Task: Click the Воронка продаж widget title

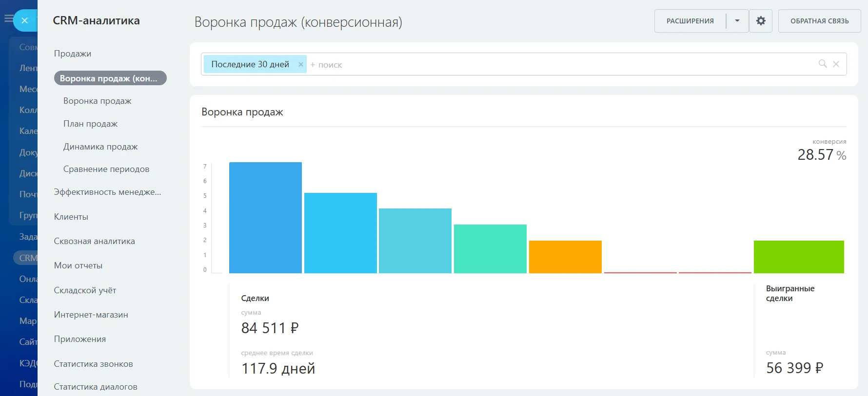Action: (x=242, y=112)
